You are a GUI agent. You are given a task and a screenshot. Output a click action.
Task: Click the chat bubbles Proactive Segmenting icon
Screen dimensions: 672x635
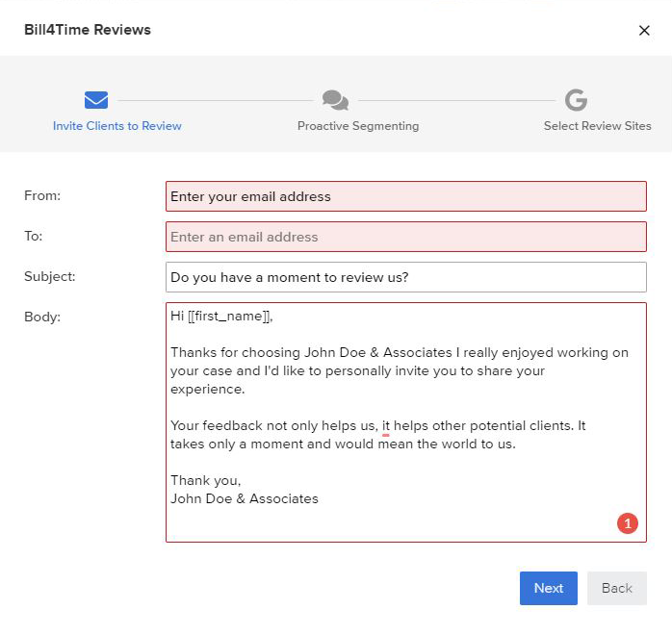click(x=335, y=100)
